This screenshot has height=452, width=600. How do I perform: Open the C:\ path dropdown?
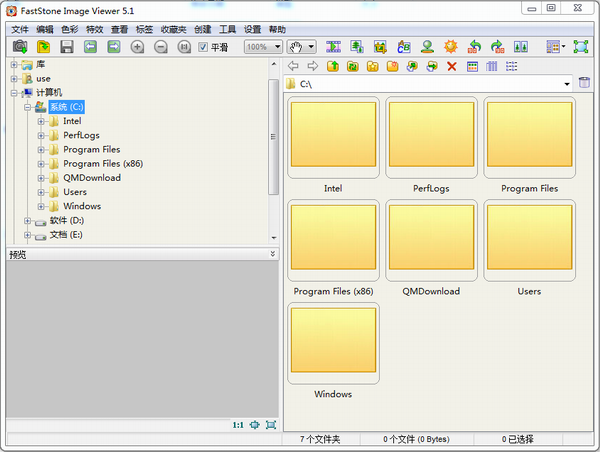tap(566, 84)
